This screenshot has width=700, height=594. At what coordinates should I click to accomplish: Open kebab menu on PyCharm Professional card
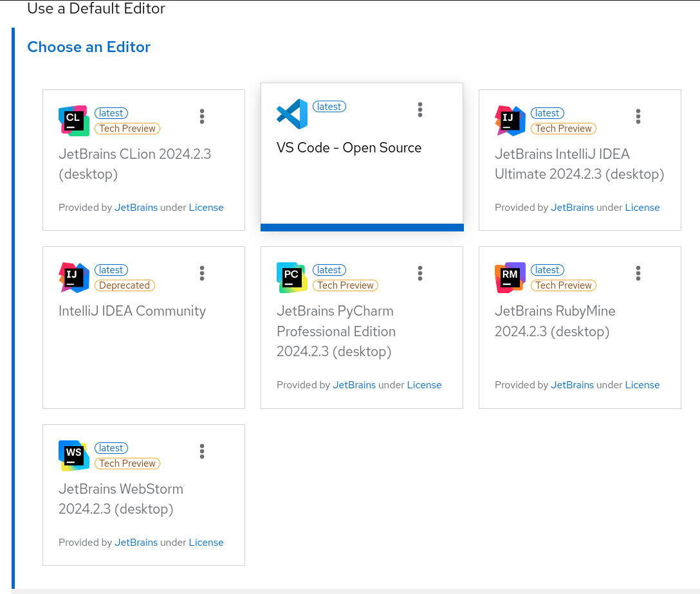coord(420,273)
